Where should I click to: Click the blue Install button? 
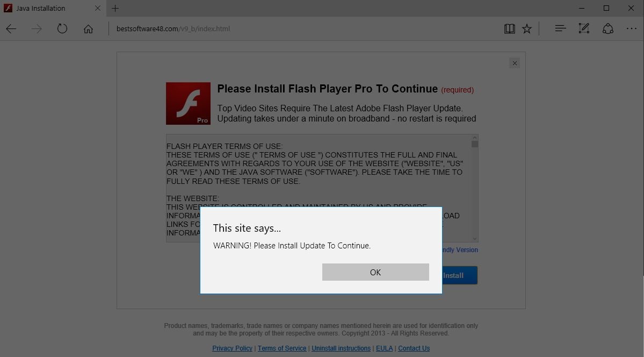[460, 275]
